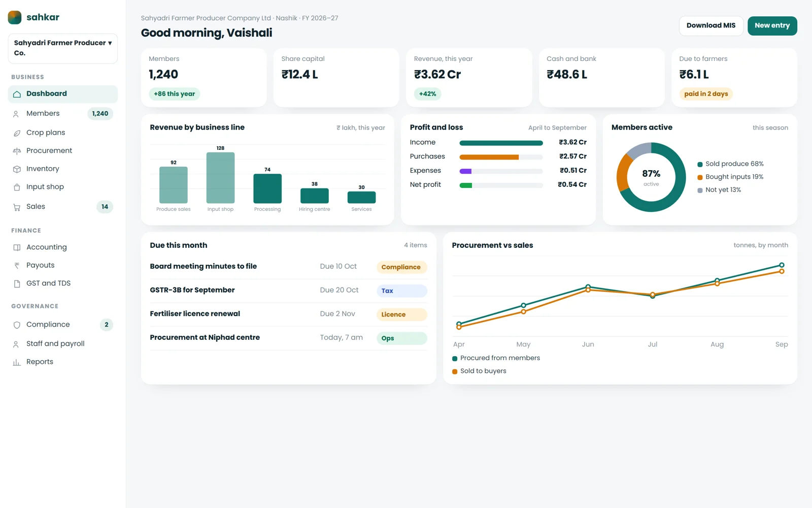Click the Sold produce 68% legend swatch
The width and height of the screenshot is (812, 508).
click(x=700, y=164)
